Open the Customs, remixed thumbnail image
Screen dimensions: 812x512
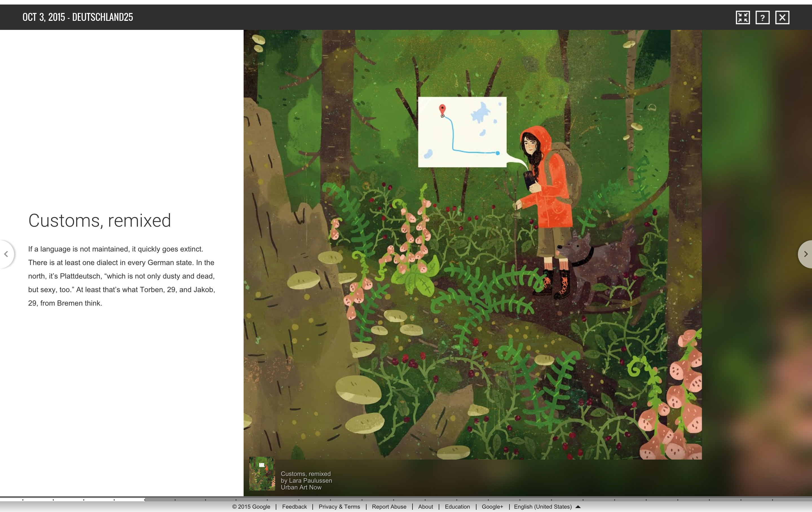coord(262,474)
